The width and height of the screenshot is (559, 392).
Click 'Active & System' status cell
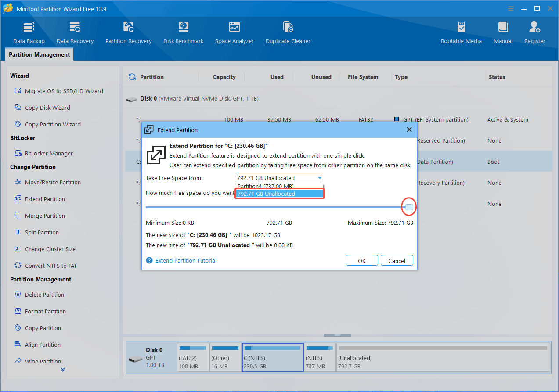508,120
